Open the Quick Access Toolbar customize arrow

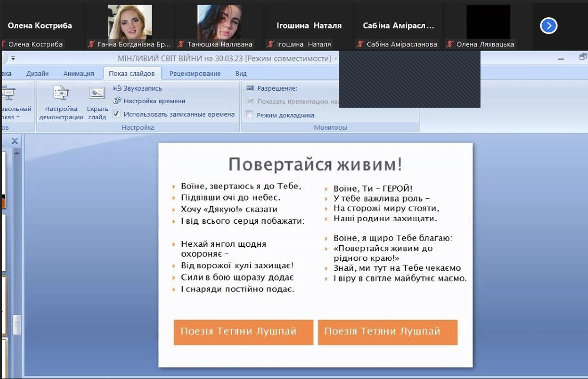point(13,58)
